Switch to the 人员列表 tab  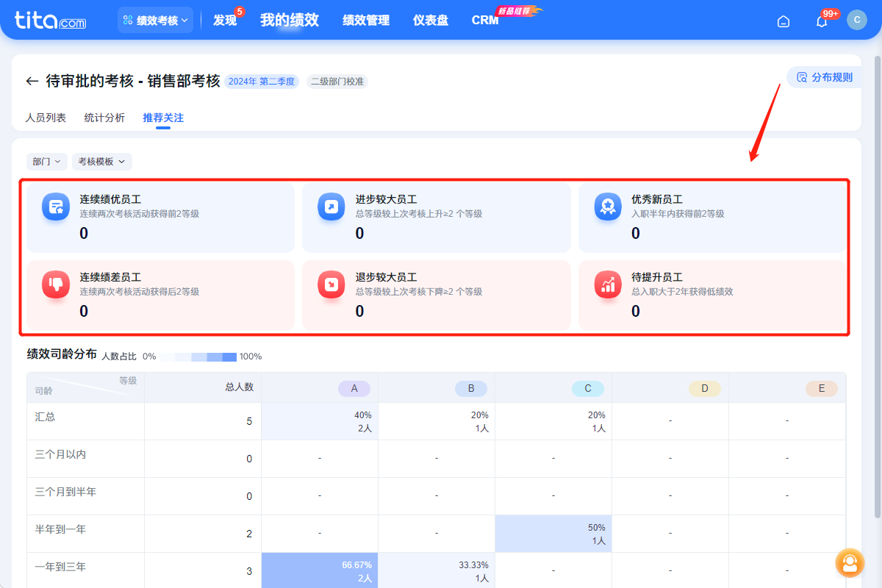tap(46, 118)
